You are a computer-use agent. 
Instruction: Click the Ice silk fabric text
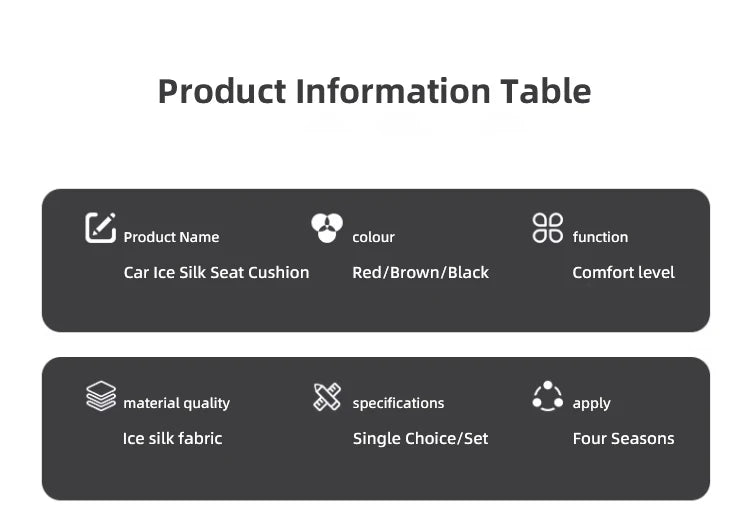tap(172, 438)
